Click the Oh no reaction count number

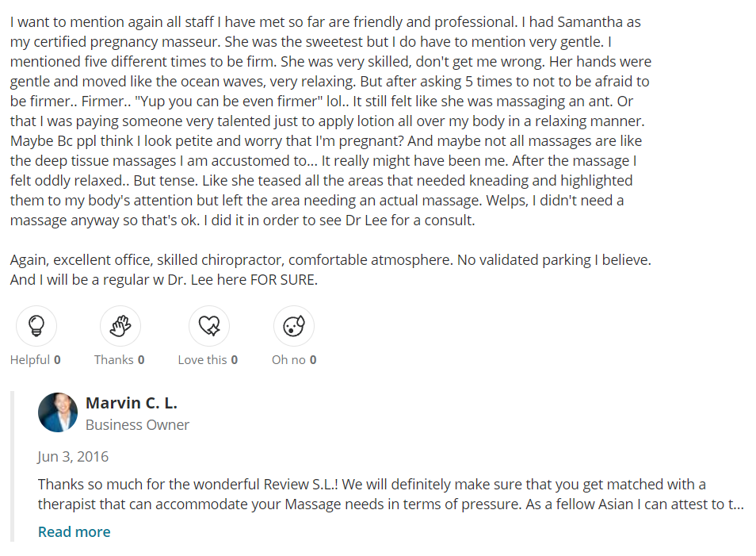coord(313,360)
